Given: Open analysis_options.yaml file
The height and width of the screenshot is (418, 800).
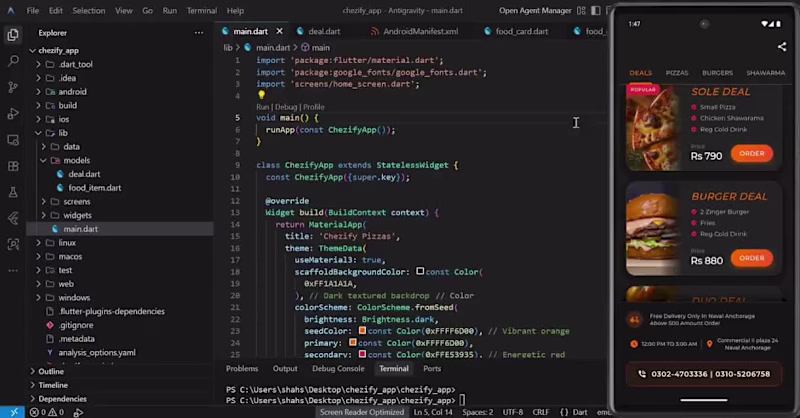Looking at the screenshot, I should 96,353.
